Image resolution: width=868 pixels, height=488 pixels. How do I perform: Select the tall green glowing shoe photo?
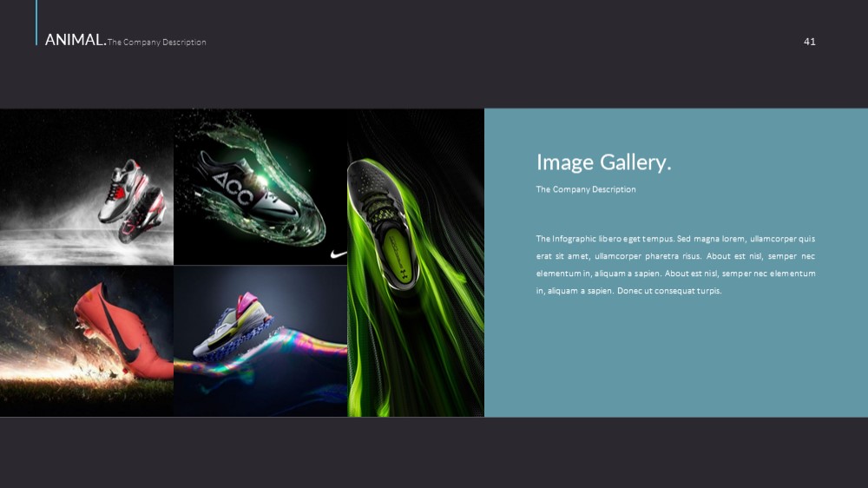(416, 262)
